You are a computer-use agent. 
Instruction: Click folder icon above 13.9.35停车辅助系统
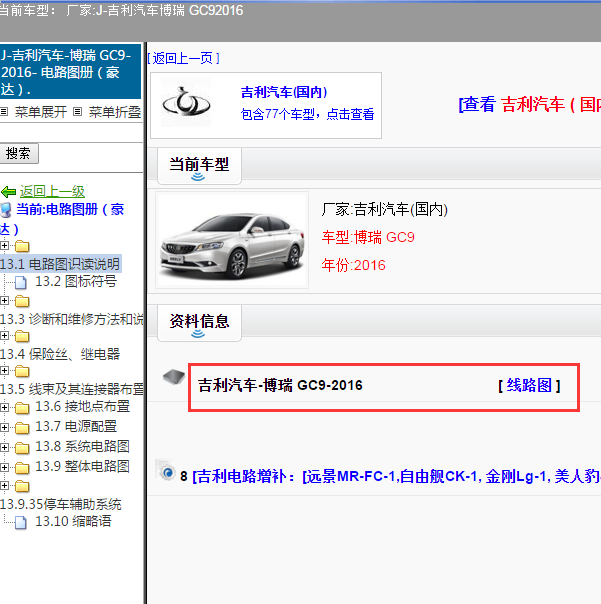tap(22, 486)
